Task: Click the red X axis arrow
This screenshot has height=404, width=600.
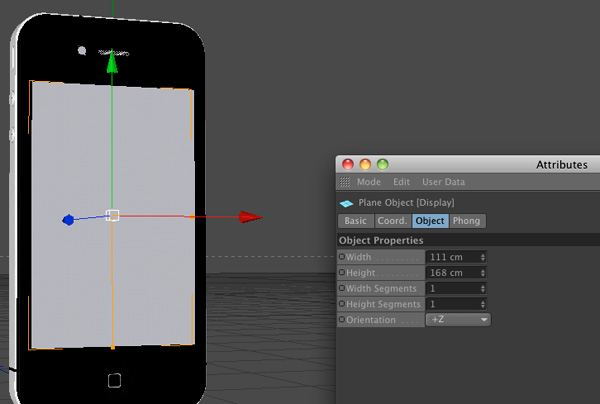Action: coord(250,217)
